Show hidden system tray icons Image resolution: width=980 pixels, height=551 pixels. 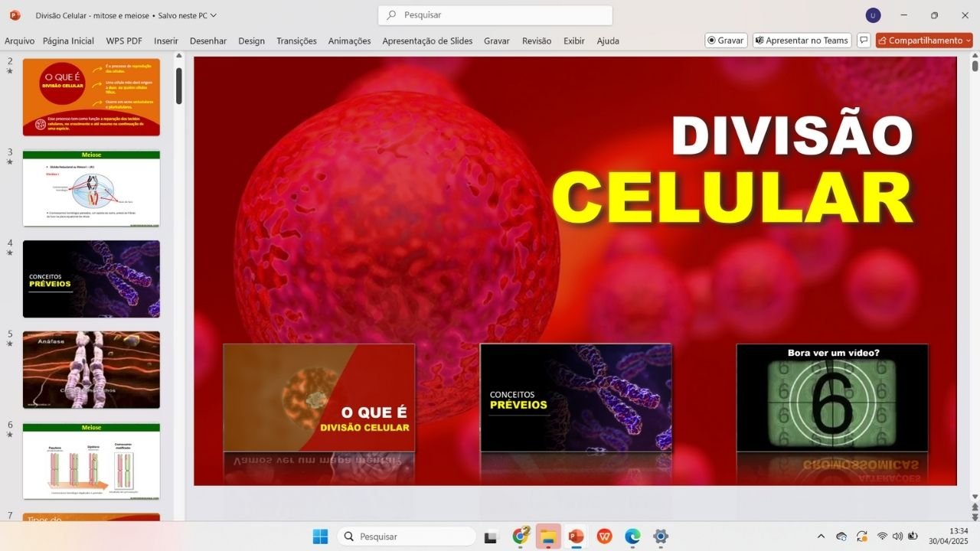[x=821, y=536]
